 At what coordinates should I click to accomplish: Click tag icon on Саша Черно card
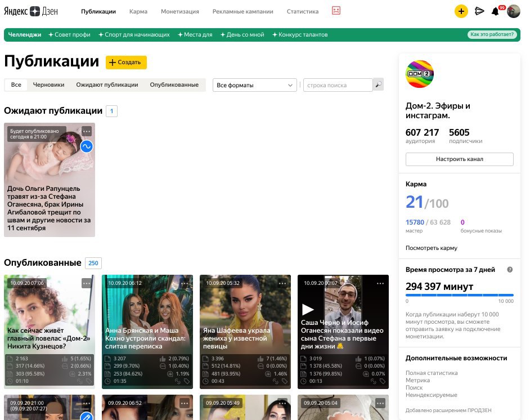(382, 381)
